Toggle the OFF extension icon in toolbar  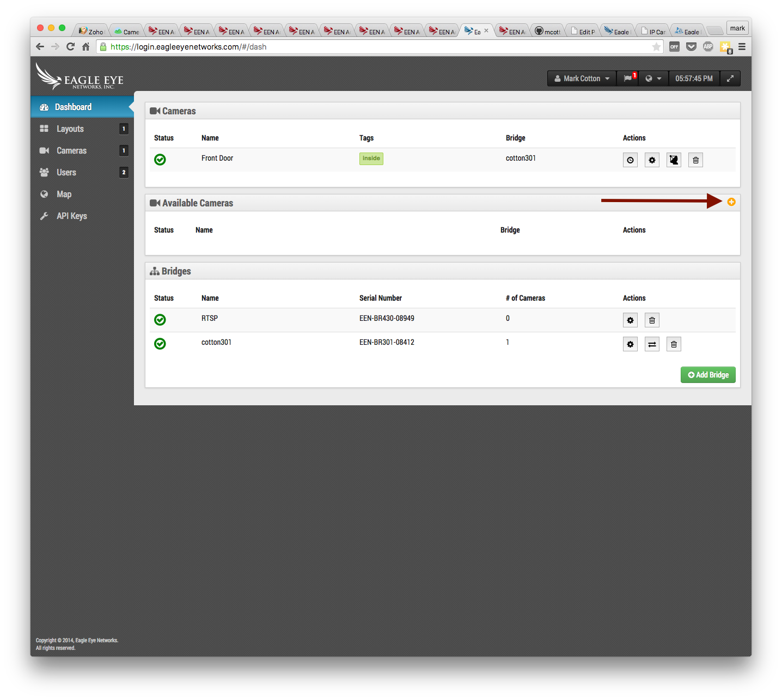pyautogui.click(x=674, y=47)
